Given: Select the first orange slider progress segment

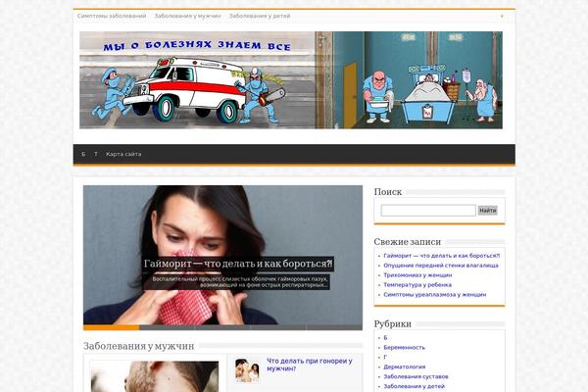Looking at the screenshot, I should coord(111,327).
